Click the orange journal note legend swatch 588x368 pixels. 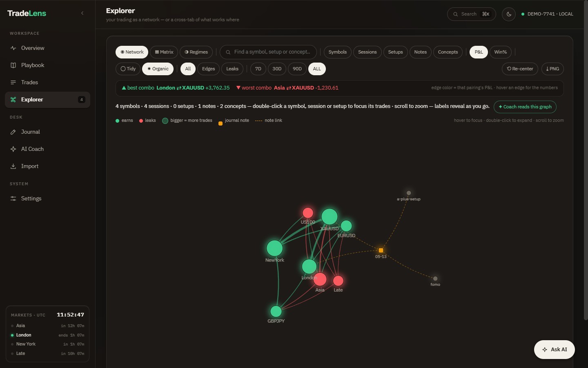(220, 123)
